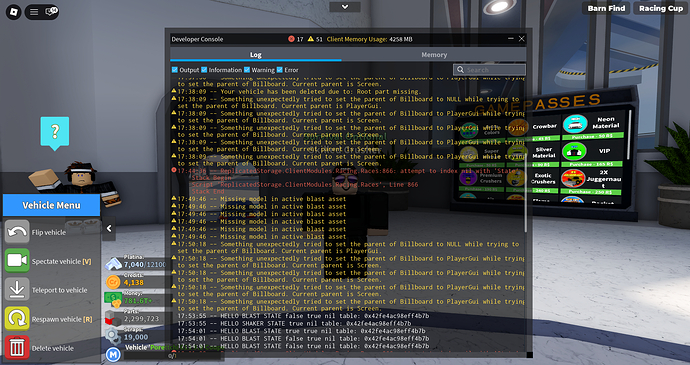The height and width of the screenshot is (365, 690).
Task: Collapse the vehicle menu with arrow
Action: pos(109,228)
